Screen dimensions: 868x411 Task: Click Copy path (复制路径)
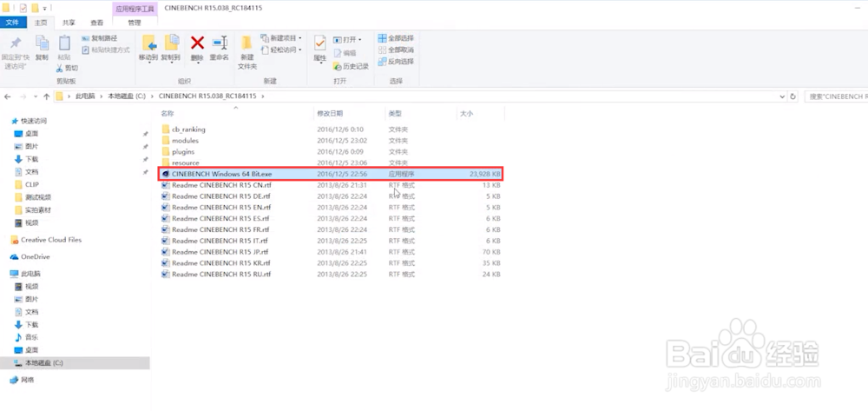pyautogui.click(x=100, y=38)
